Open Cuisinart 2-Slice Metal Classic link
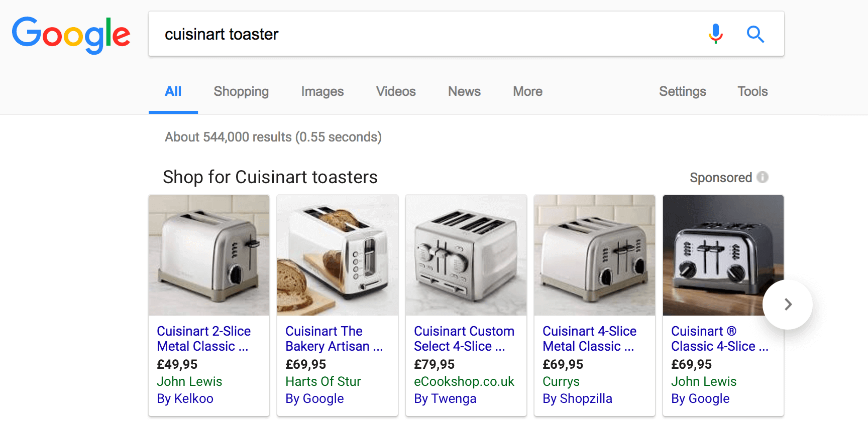Image resolution: width=868 pixels, height=432 pixels. 203,339
